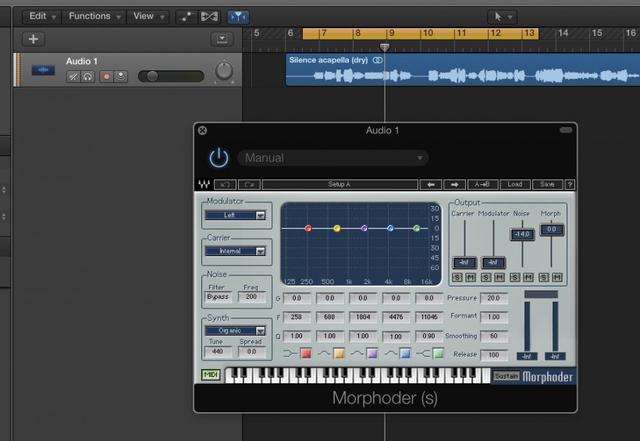Toggle the blue Catch Playhead button
This screenshot has width=640, height=441.
point(238,16)
